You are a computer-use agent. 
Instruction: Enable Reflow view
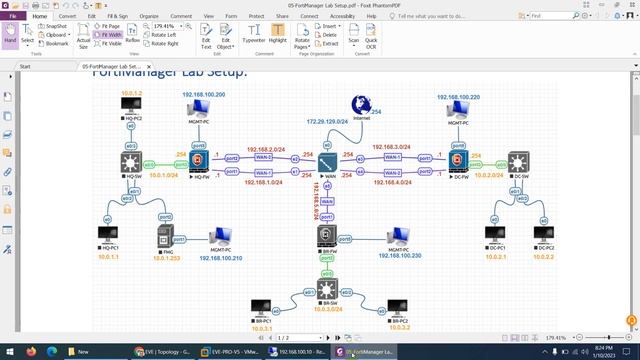[132, 33]
